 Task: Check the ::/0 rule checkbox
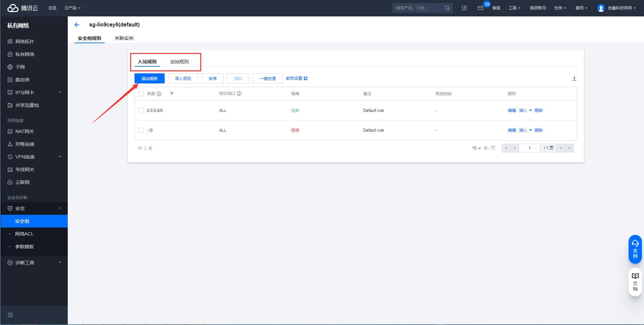141,130
